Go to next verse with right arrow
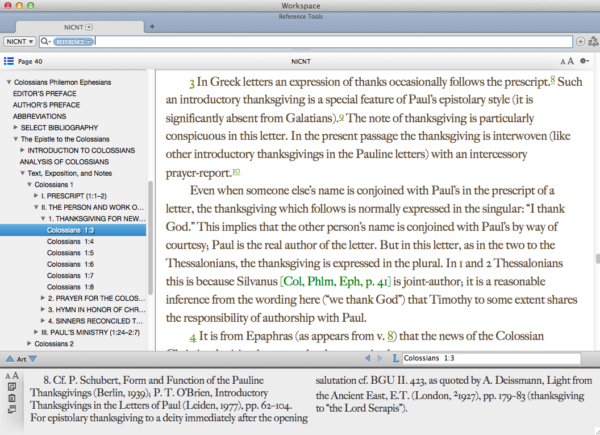The width and height of the screenshot is (600, 435). click(x=379, y=357)
